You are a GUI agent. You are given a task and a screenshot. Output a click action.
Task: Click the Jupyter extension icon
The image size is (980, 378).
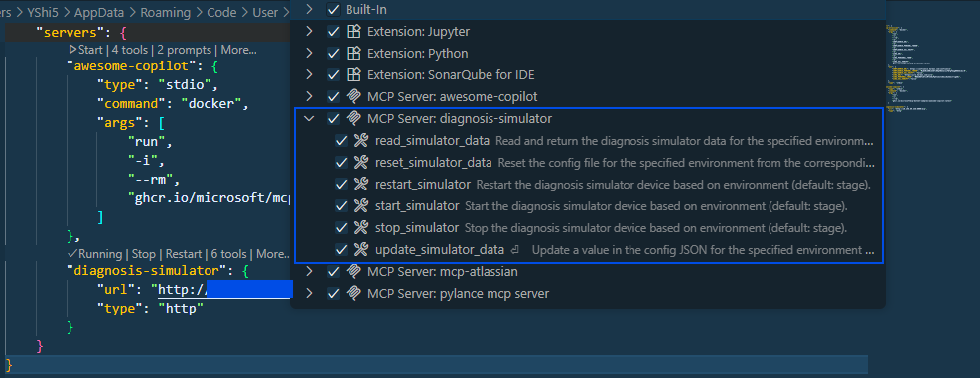pyautogui.click(x=353, y=32)
